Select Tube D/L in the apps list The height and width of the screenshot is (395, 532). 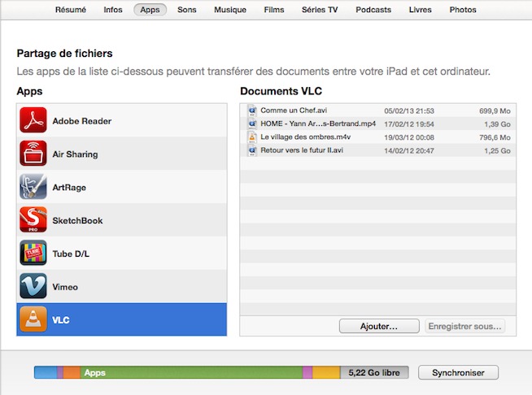[122, 254]
